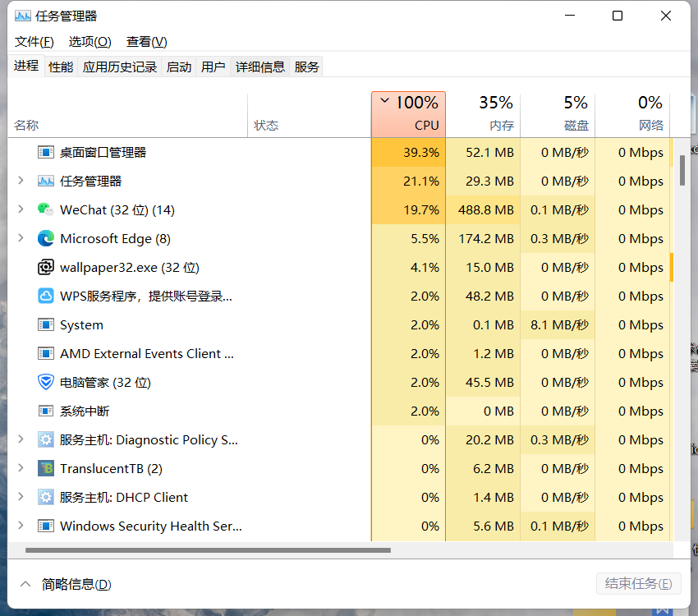
Task: Select the TranslucentTB 6.2 MB memory cell
Action: pos(484,469)
